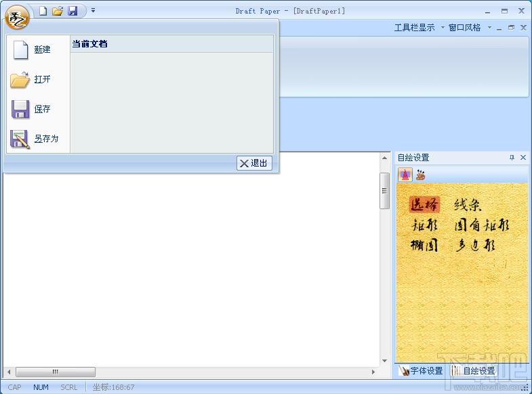Select the 多边形 polygon tool
Image resolution: width=532 pixels, height=394 pixels.
pyautogui.click(x=475, y=245)
